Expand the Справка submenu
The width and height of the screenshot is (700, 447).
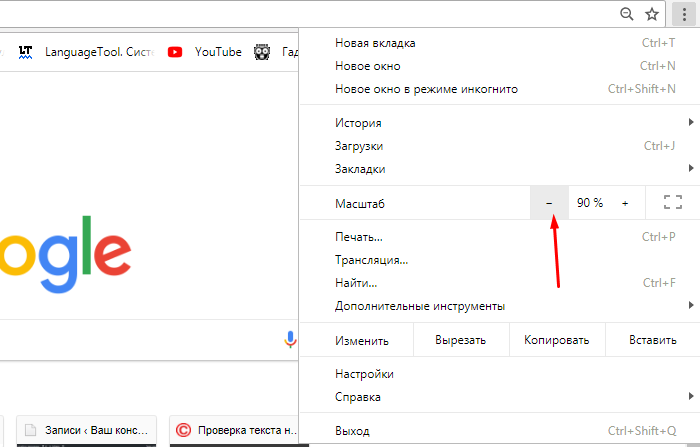[x=500, y=397]
